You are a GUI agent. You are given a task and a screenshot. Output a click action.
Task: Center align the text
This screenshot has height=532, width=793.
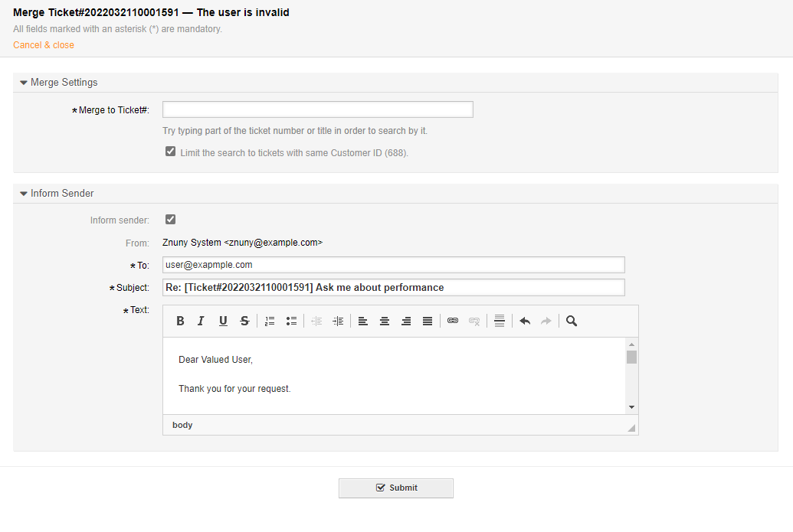tap(385, 321)
